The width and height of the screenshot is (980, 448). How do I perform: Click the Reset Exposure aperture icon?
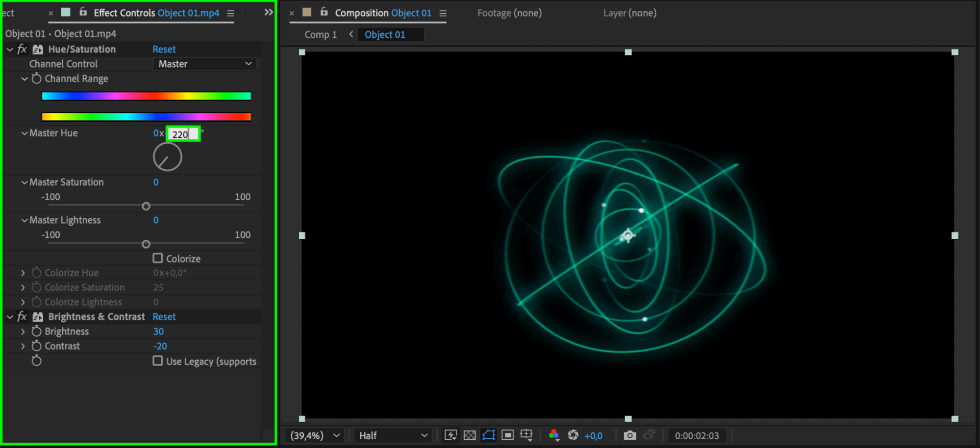[x=573, y=435]
